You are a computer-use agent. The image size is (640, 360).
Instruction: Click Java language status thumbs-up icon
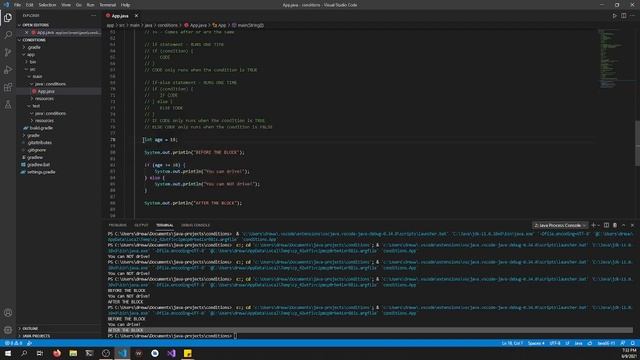point(590,343)
